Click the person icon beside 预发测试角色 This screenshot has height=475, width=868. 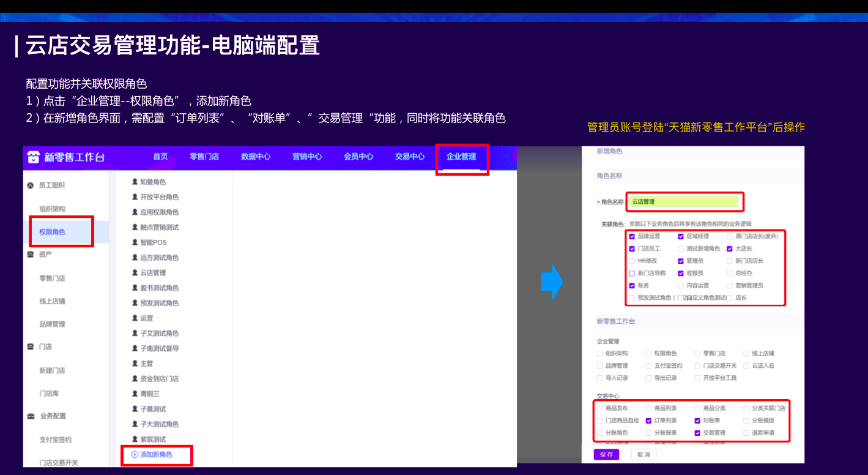(135, 303)
